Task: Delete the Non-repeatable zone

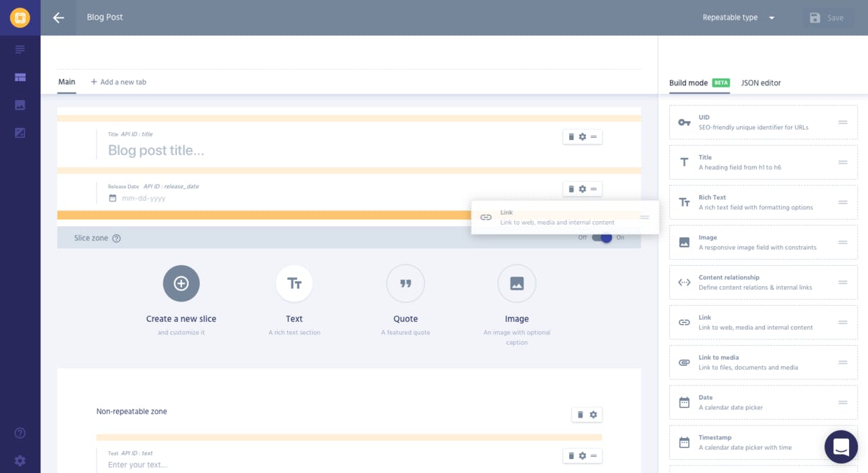Action: click(x=580, y=415)
